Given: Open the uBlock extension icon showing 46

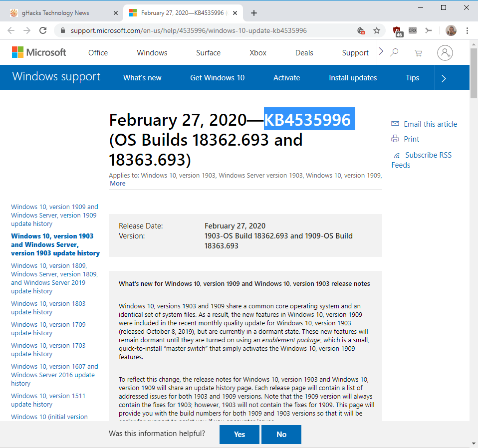Looking at the screenshot, I should coord(398,31).
